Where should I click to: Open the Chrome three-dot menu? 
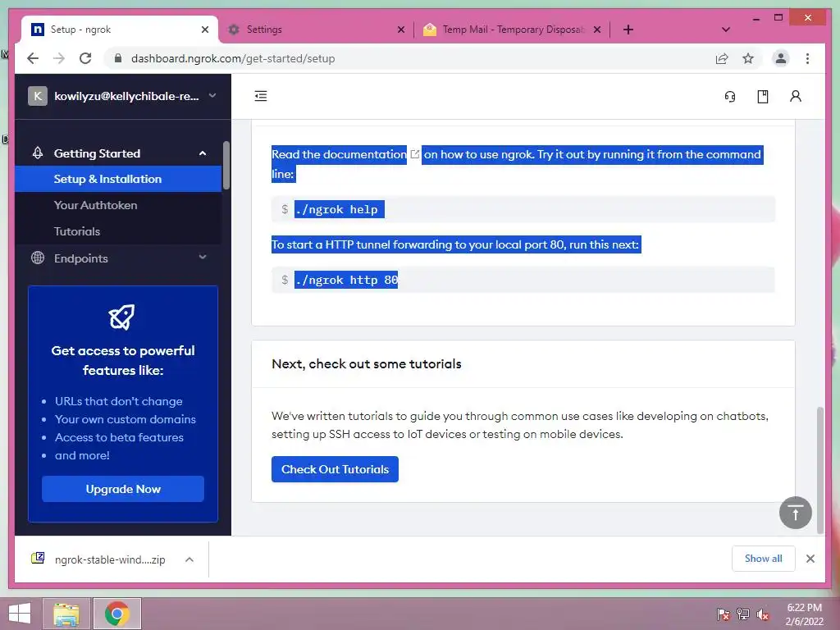point(807,58)
